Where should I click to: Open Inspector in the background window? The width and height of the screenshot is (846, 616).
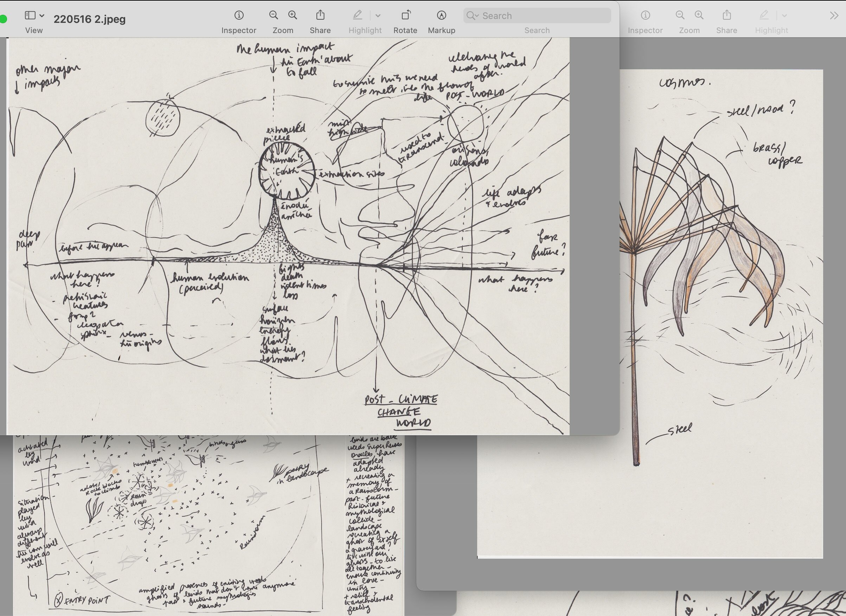[x=645, y=15]
